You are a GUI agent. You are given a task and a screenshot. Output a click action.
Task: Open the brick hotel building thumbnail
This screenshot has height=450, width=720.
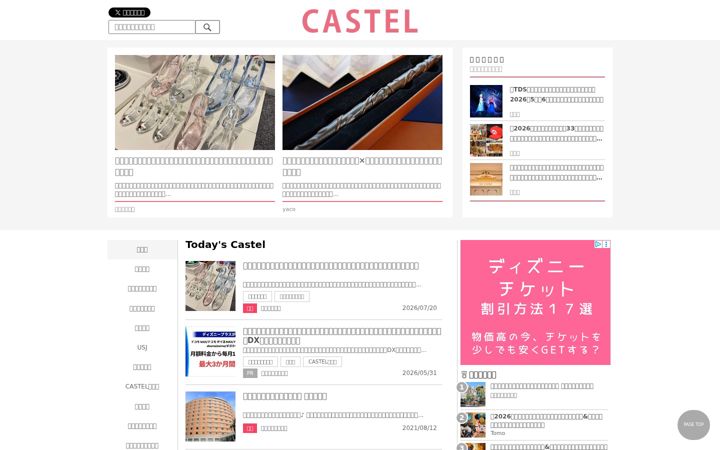coord(210,416)
